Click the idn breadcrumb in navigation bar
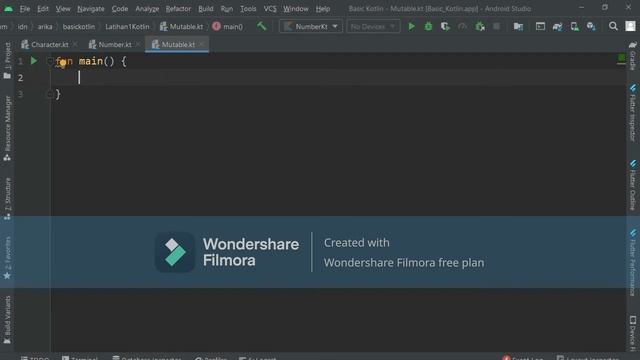Image resolution: width=640 pixels, height=360 pixels. pyautogui.click(x=22, y=27)
